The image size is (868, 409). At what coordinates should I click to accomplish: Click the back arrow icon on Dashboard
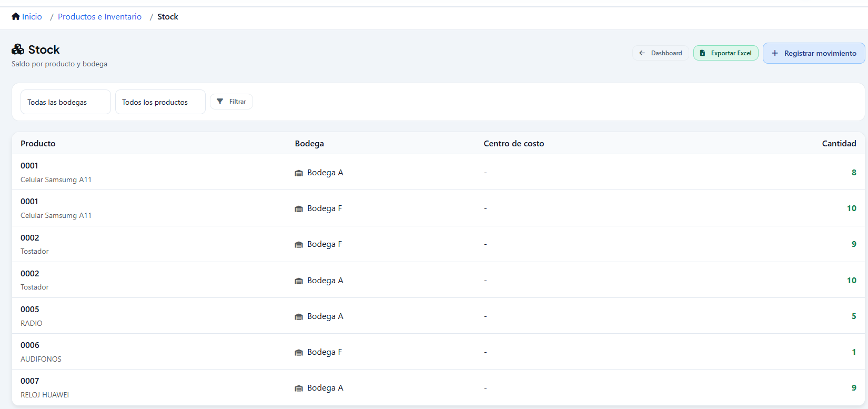pos(642,53)
